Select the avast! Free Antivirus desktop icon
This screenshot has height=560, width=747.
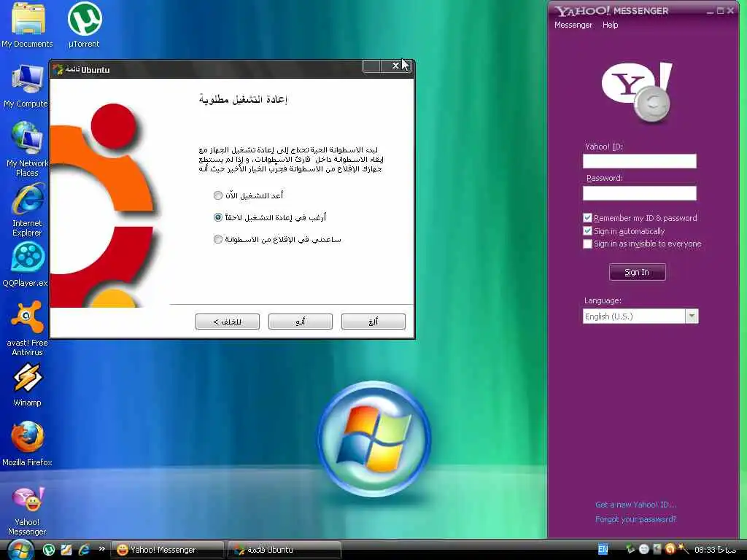(27, 329)
